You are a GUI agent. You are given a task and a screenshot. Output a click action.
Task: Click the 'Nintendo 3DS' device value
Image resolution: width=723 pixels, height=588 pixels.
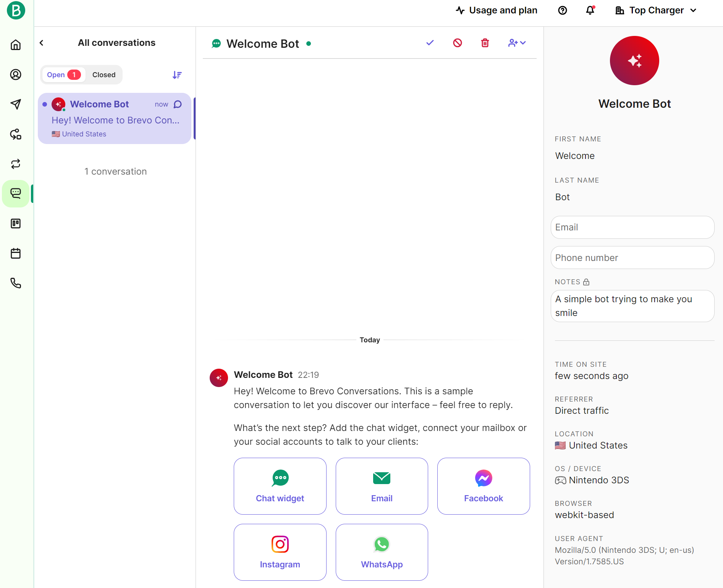599,480
